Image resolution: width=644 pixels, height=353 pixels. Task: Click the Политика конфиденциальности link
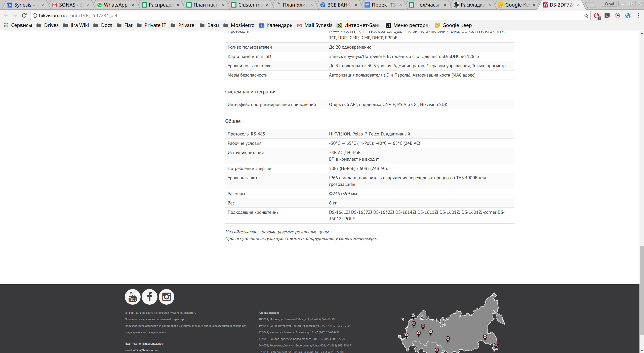pyautogui.click(x=145, y=344)
